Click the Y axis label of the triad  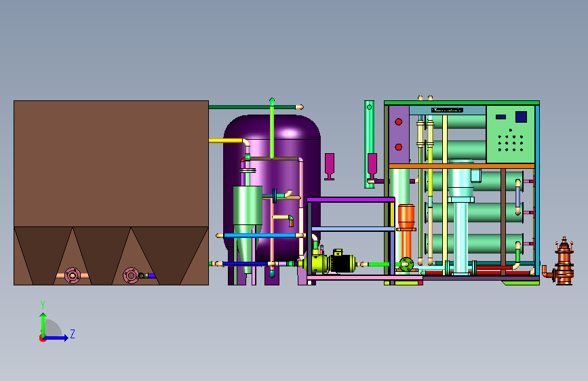43,305
